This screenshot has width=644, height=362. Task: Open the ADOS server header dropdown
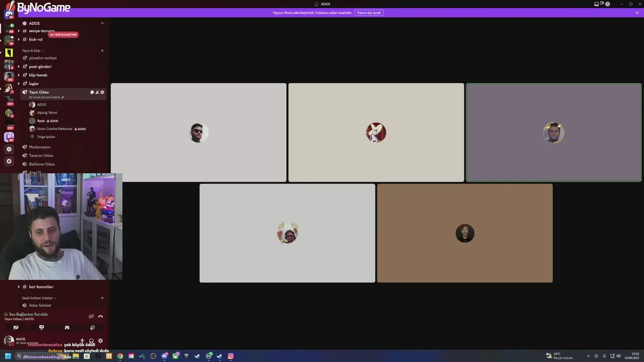click(102, 23)
